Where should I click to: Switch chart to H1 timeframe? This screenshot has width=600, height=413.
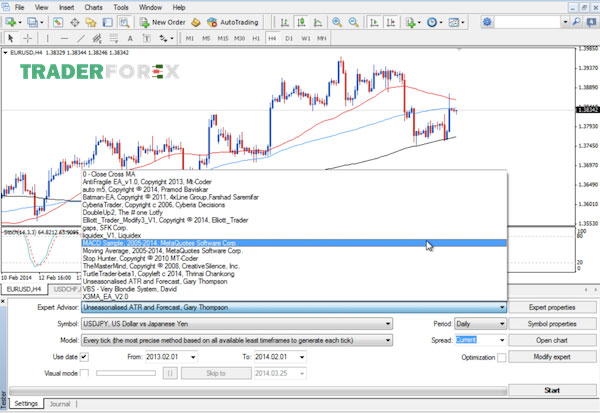tap(256, 38)
